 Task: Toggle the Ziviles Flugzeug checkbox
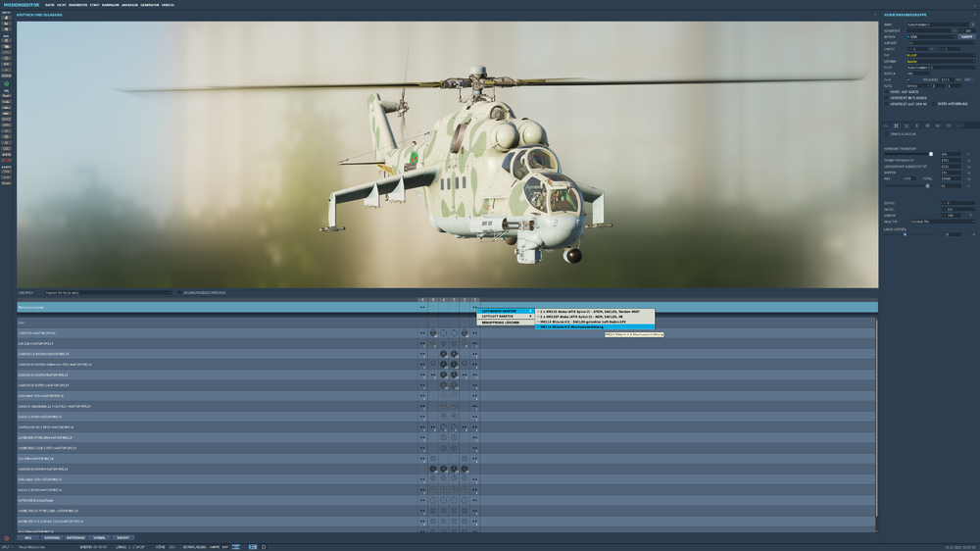[x=886, y=134]
